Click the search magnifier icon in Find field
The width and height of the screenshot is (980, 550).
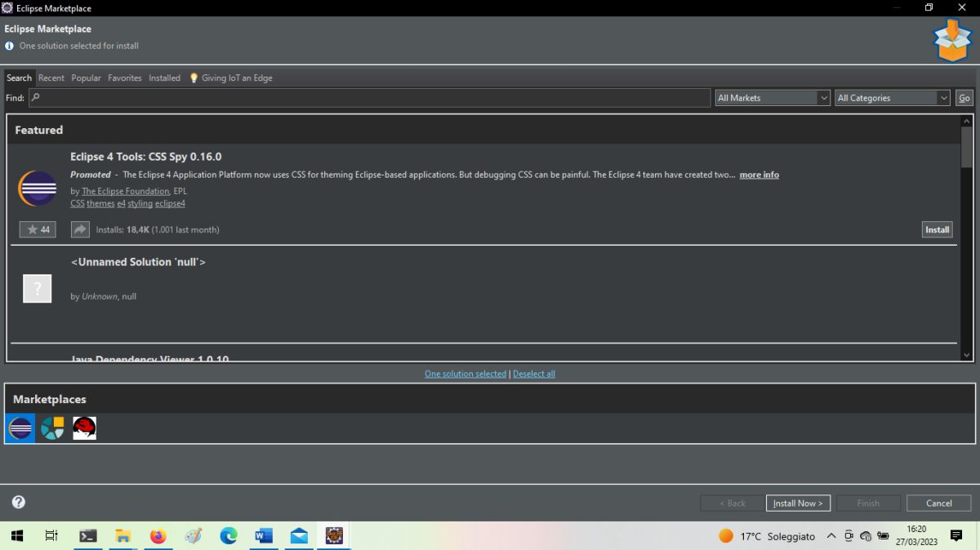[36, 97]
